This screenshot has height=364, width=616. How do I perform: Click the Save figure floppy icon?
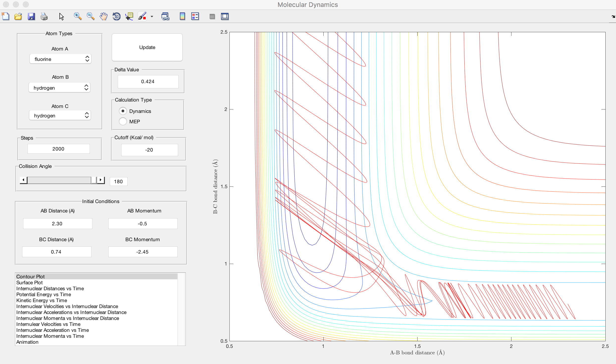click(x=31, y=17)
